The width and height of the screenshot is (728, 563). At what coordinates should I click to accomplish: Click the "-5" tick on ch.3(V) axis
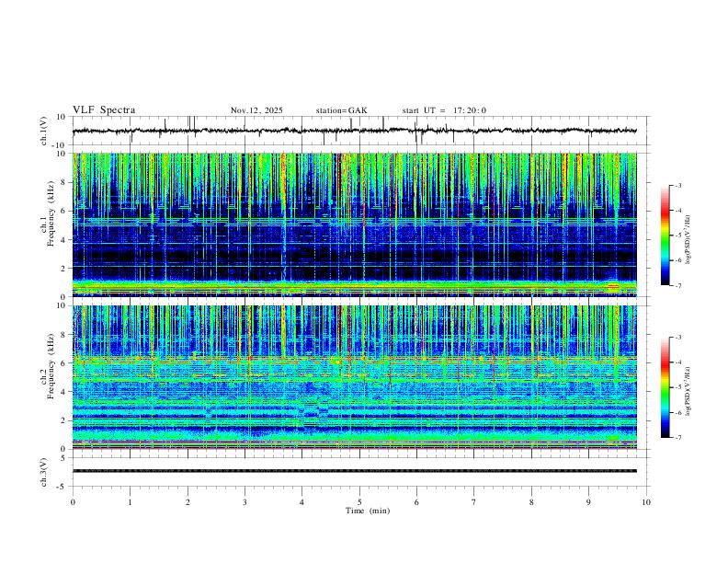[x=63, y=487]
